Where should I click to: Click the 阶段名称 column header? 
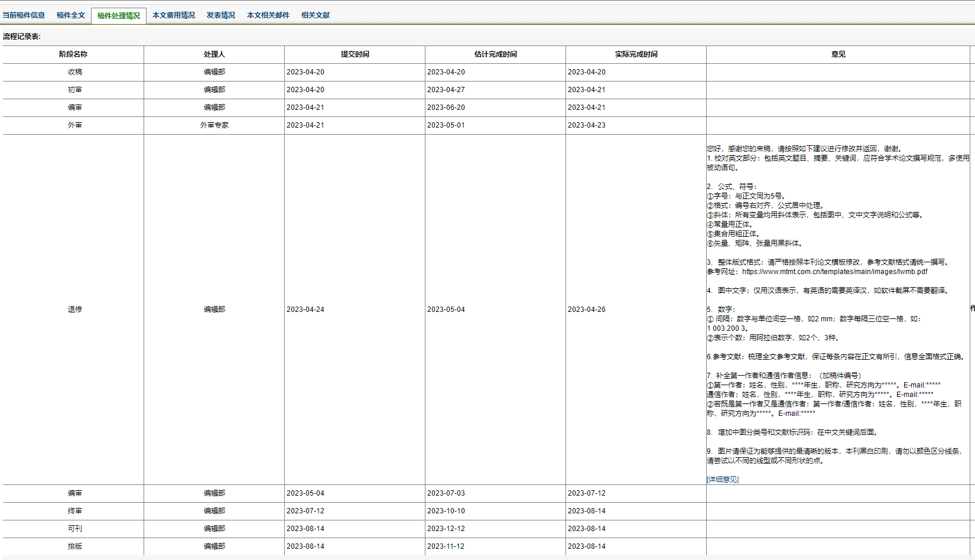(73, 54)
